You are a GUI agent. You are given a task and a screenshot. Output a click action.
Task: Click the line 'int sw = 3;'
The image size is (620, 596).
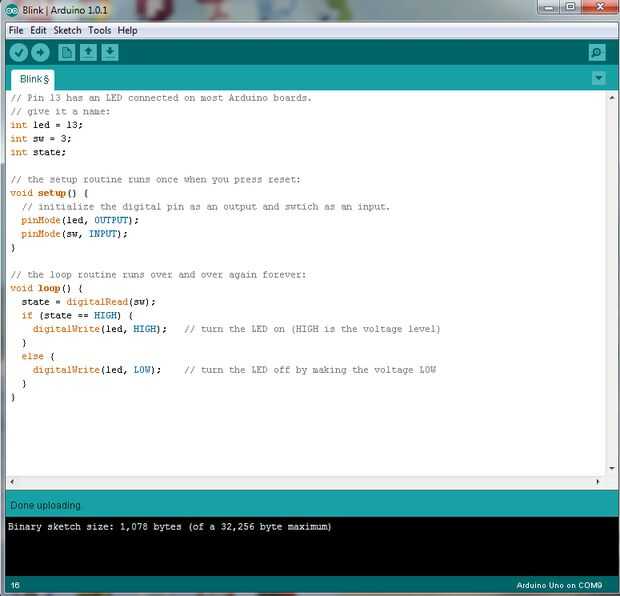click(41, 139)
